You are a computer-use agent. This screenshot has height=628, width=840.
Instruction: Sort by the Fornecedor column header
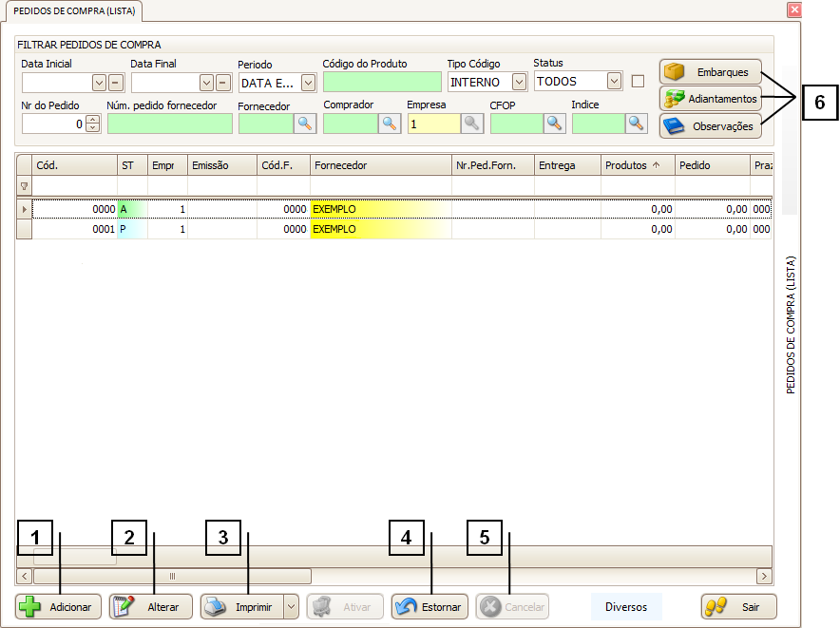tap(380, 165)
